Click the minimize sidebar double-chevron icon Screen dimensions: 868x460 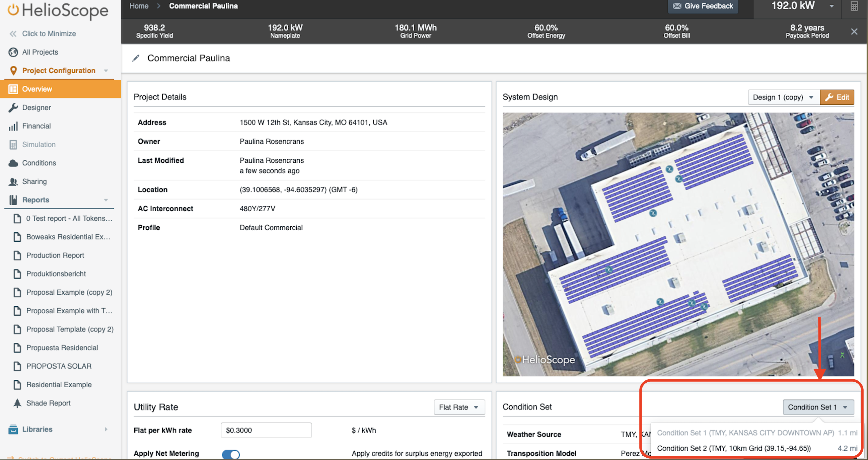pos(13,34)
